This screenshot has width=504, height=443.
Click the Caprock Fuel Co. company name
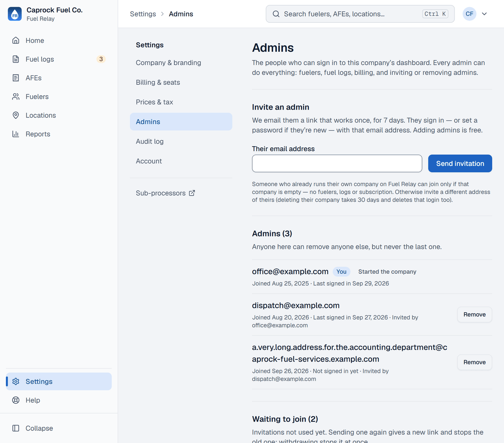coord(55,10)
